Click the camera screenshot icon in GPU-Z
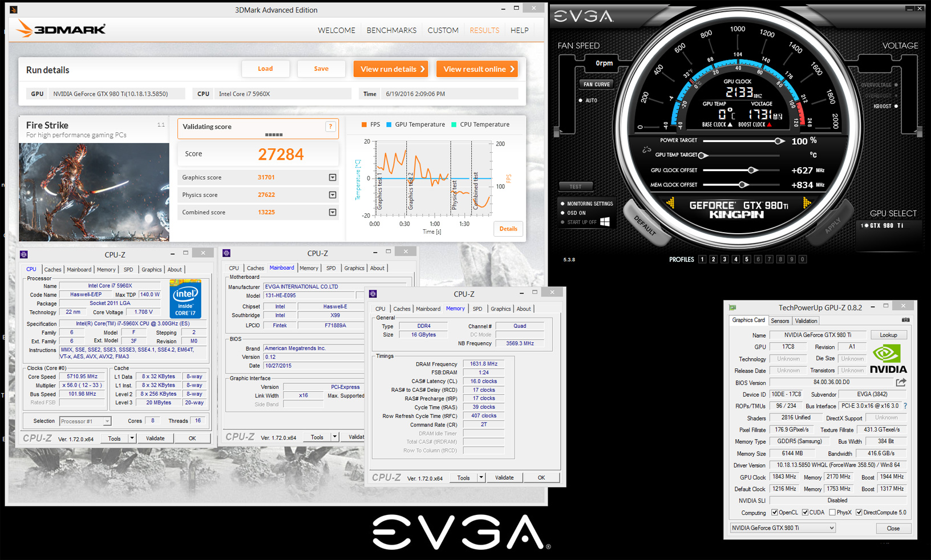931x560 pixels. [x=905, y=320]
